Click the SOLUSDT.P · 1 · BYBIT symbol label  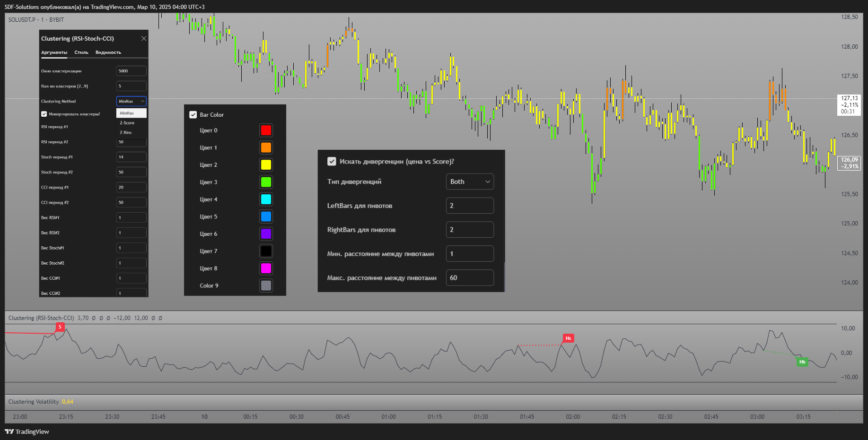pos(36,20)
